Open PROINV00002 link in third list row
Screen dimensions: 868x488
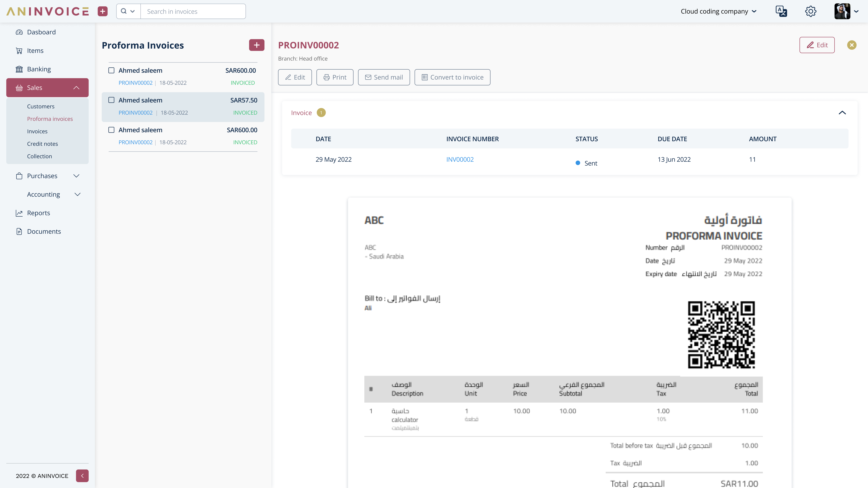point(136,142)
